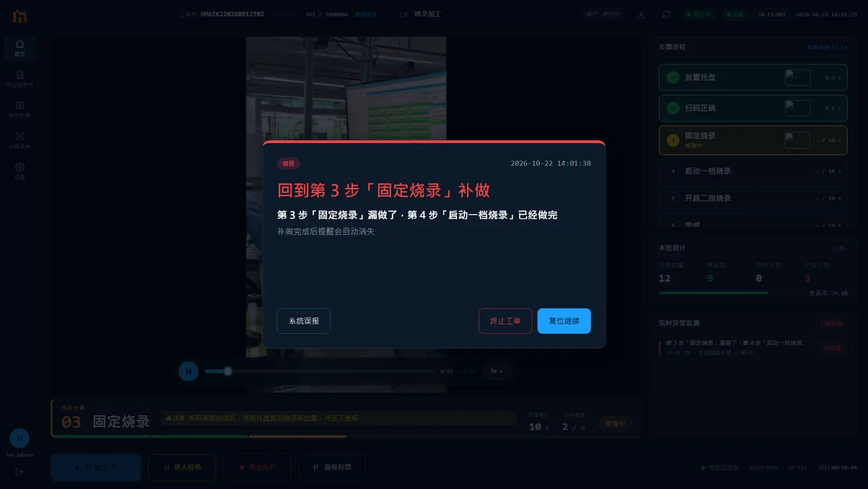The image size is (868, 489).
Task: Click the logout icon below hm_admin
Action: 19,472
